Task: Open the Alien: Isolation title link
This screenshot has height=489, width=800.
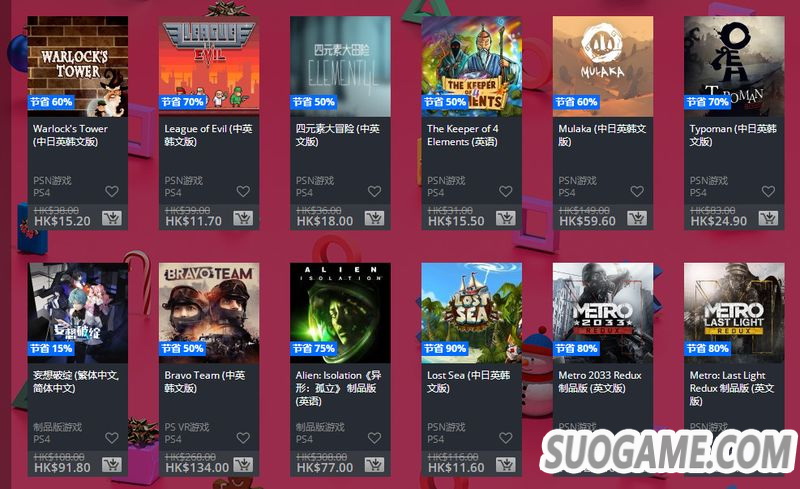Action: [338, 388]
